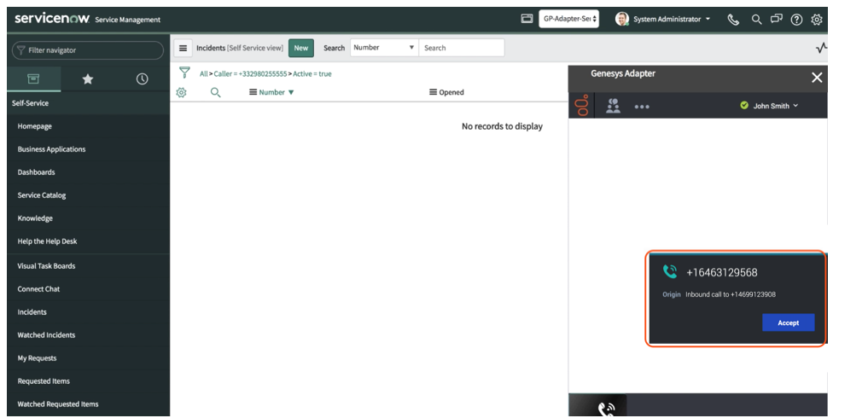Image resolution: width=868 pixels, height=418 pixels.
Task: Click the green ready status check icon
Action: (x=744, y=105)
